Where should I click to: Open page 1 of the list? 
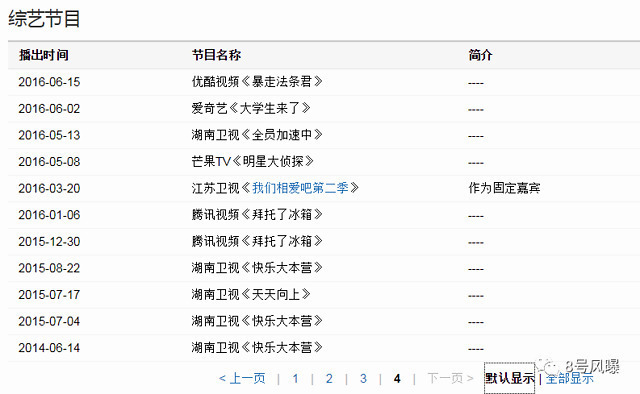coord(295,378)
